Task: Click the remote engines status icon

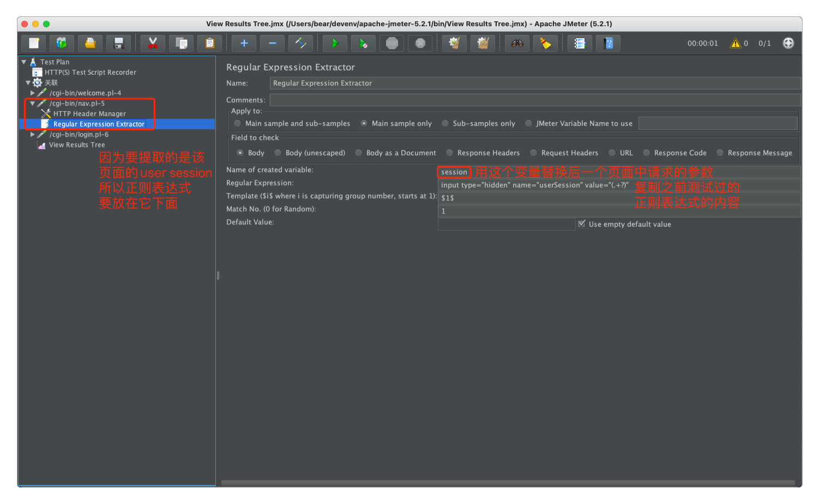Action: coord(788,43)
